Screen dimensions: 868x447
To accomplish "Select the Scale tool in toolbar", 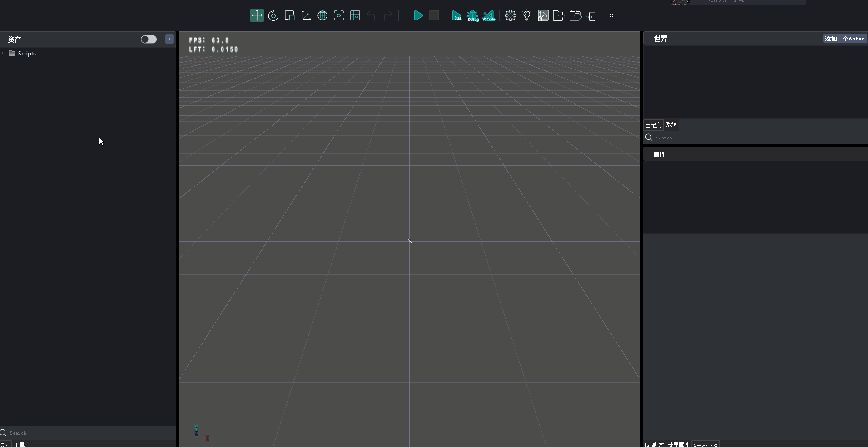I will click(290, 15).
